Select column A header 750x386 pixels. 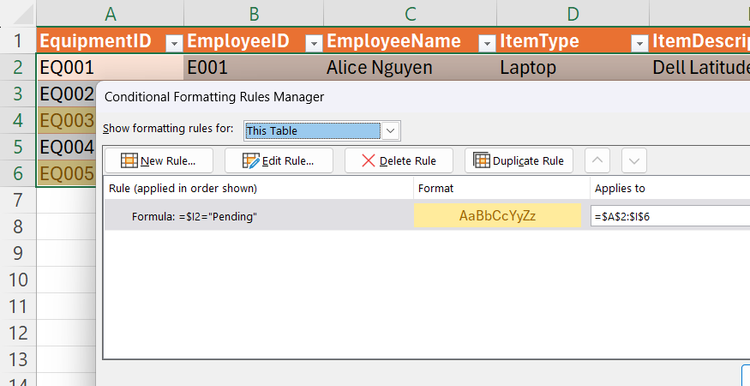click(110, 14)
